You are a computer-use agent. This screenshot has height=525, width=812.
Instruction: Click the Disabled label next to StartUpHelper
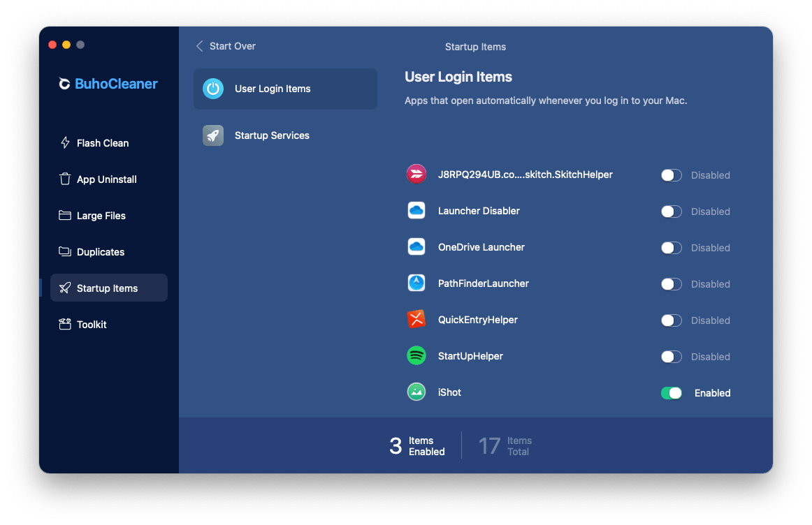tap(711, 356)
